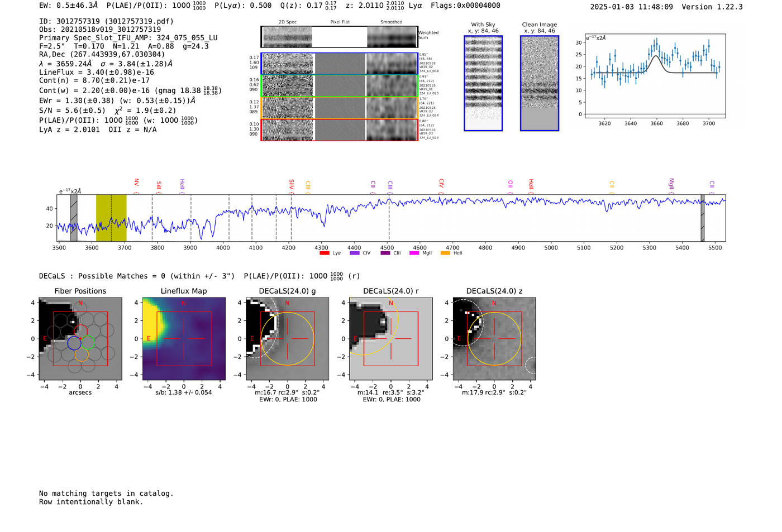
Task: Click the Pixel Flat column heading
Action: tap(340, 22)
